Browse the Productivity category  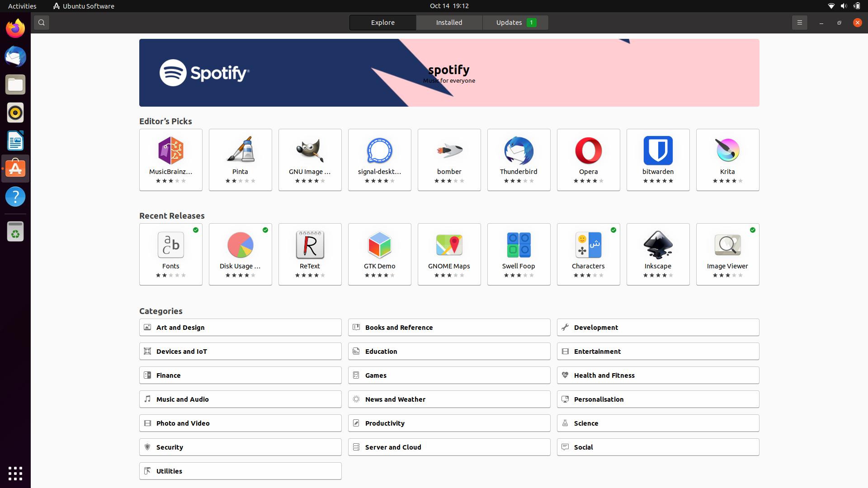point(449,423)
